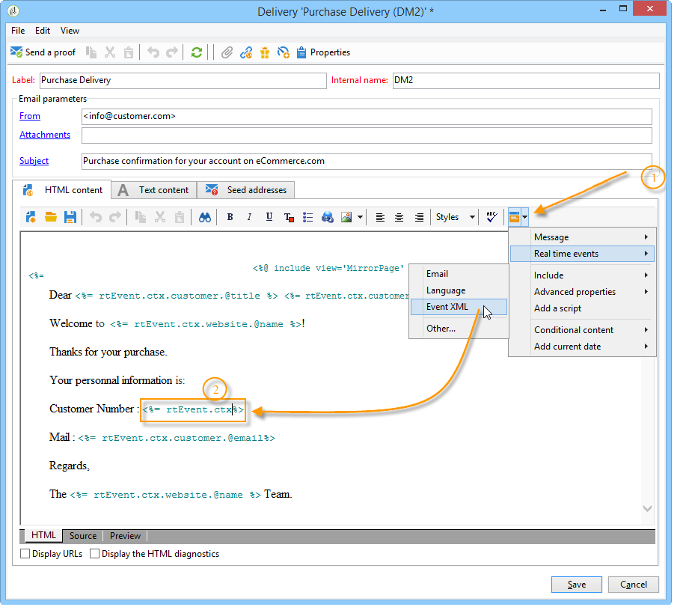Switch to the Source view tab
This screenshot has height=616, width=692.
[82, 536]
